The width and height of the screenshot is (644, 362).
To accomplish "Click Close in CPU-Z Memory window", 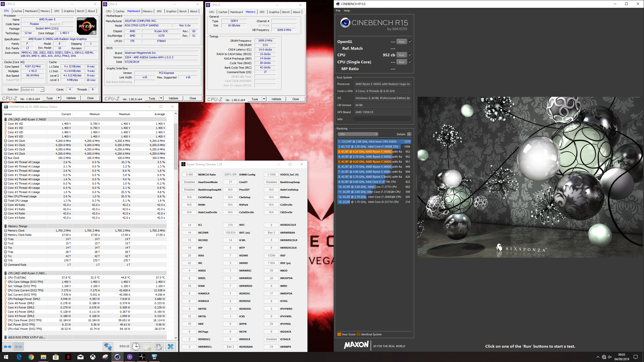I will pyautogui.click(x=296, y=99).
